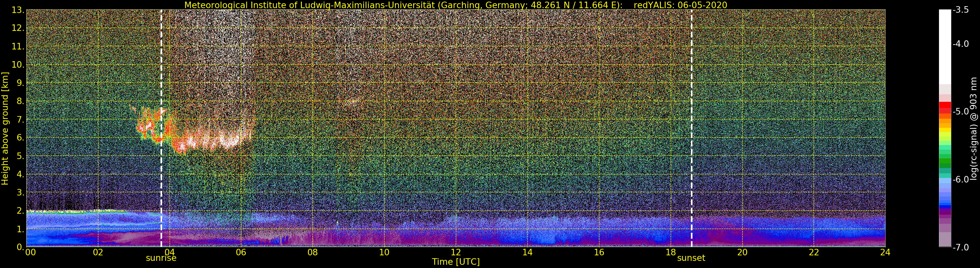Viewport: 980px width, 268px height.
Task: Click the time axis tick label '04'
Action: tap(169, 252)
